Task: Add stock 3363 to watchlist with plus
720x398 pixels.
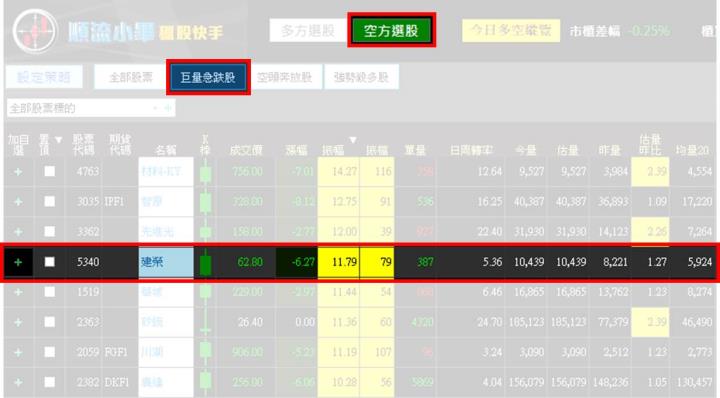Action: (18, 322)
